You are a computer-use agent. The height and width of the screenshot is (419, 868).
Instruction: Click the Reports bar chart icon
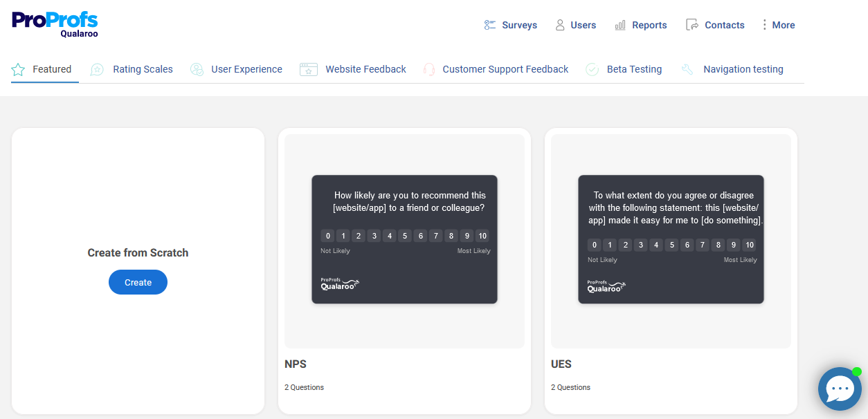(620, 25)
